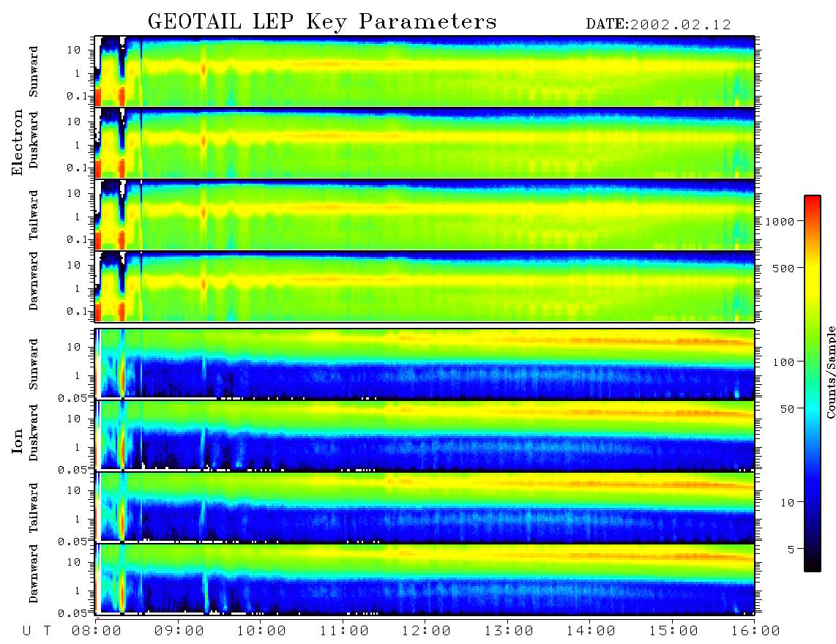Screen dimensions: 836x644
Task: Select the Electron "Sunward" panel label
Action: [34, 72]
